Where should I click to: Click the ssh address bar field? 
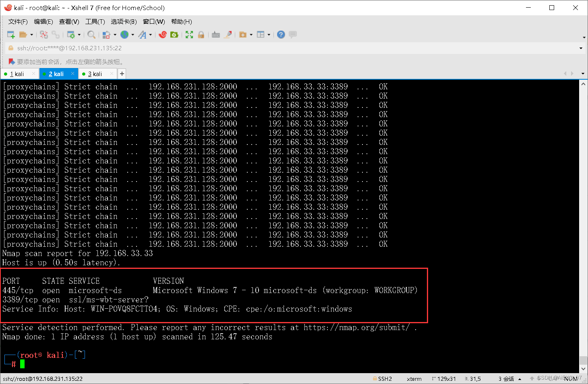(x=294, y=48)
